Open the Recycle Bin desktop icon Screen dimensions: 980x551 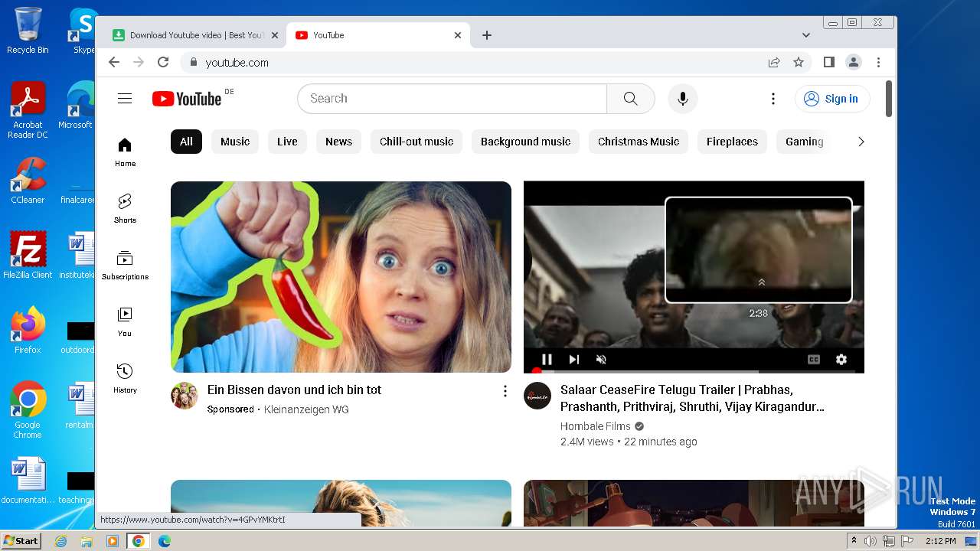[28, 31]
